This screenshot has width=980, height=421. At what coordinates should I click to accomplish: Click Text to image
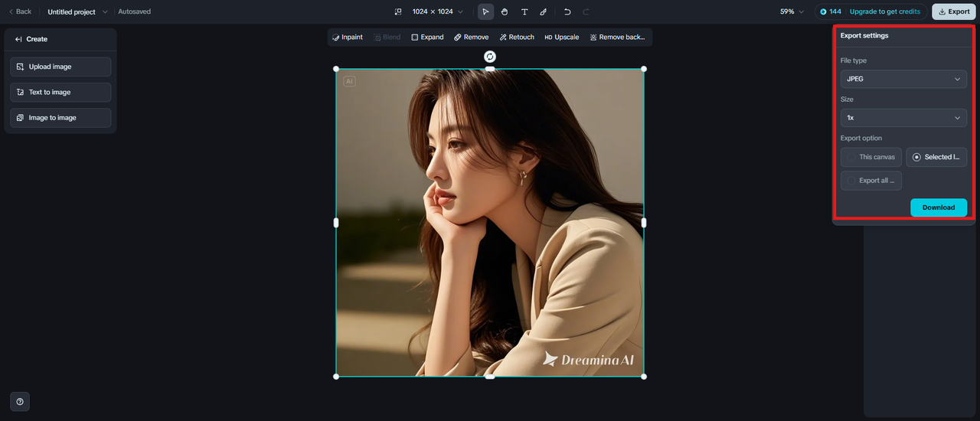[x=60, y=92]
